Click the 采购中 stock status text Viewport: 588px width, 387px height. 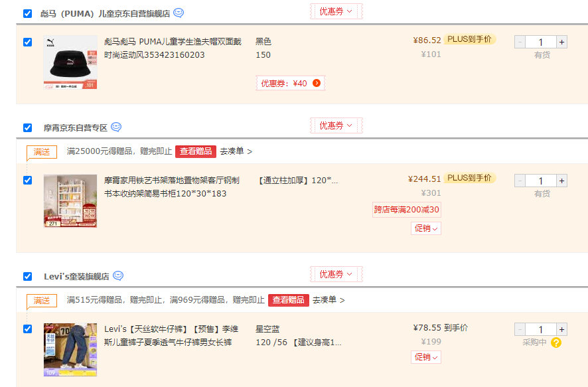[x=534, y=343]
